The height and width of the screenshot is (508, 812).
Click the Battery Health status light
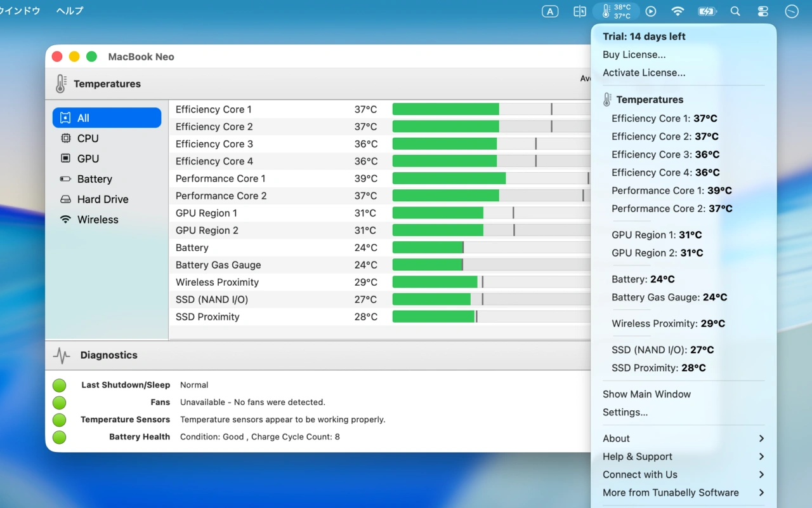[x=59, y=437]
